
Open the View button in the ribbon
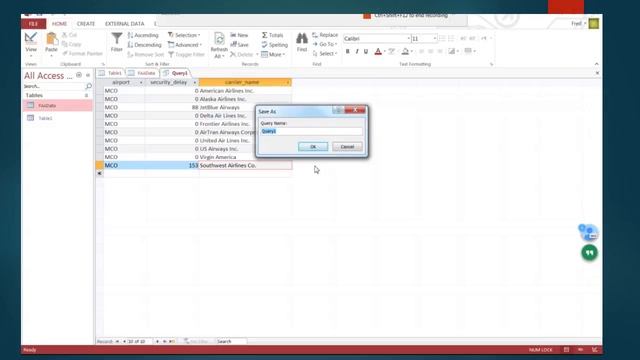31,44
